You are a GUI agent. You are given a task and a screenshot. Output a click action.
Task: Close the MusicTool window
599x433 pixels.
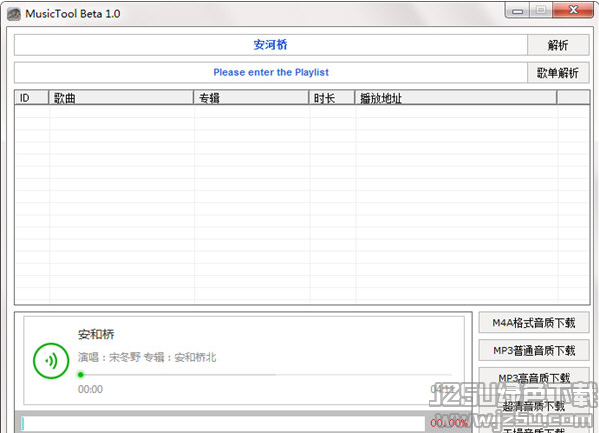(573, 10)
